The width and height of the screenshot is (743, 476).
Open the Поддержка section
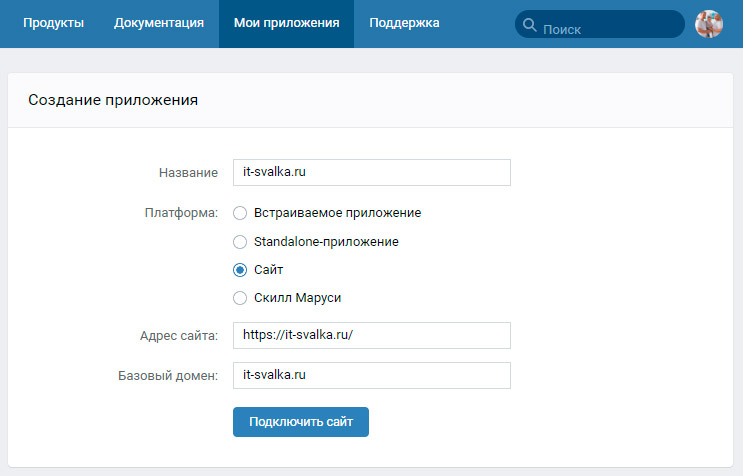404,23
